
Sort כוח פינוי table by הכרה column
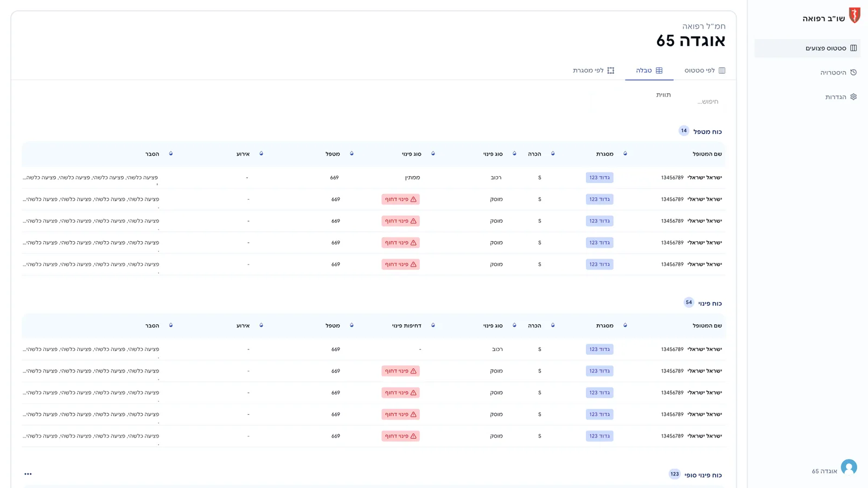pyautogui.click(x=553, y=326)
